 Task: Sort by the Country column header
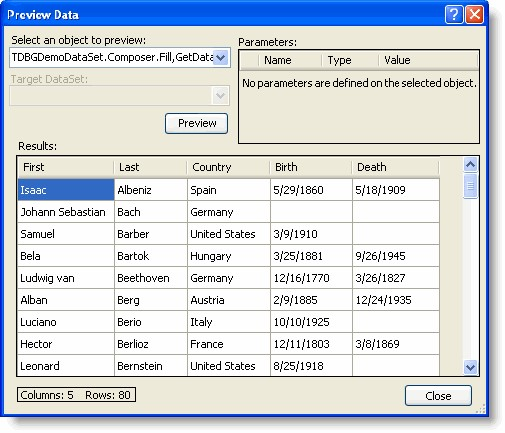228,167
